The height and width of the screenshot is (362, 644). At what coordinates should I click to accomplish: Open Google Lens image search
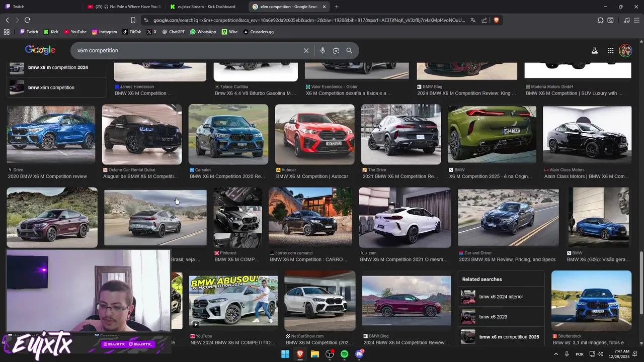coord(336,51)
